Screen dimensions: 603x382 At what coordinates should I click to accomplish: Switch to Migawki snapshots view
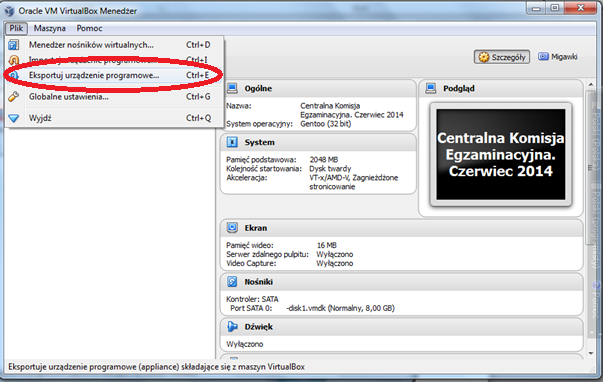[558, 57]
